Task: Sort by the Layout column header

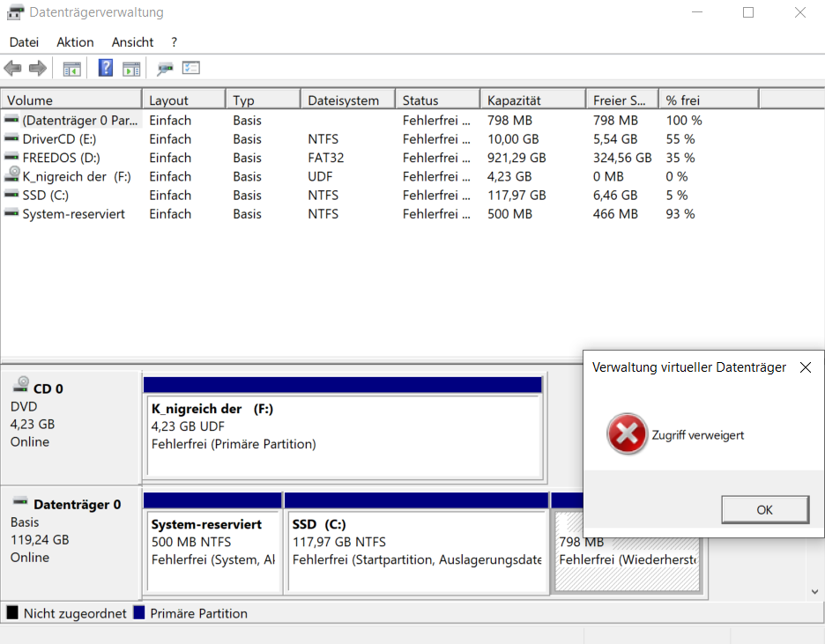Action: tap(183, 100)
